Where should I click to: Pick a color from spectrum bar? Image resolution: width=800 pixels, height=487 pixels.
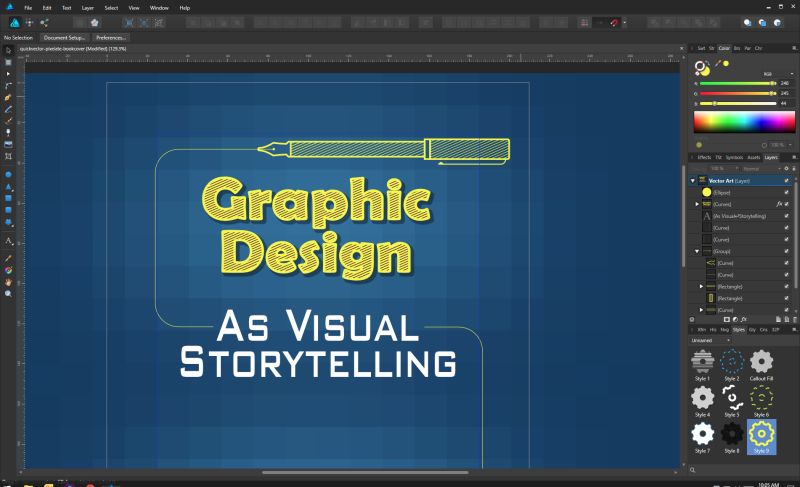coord(744,122)
